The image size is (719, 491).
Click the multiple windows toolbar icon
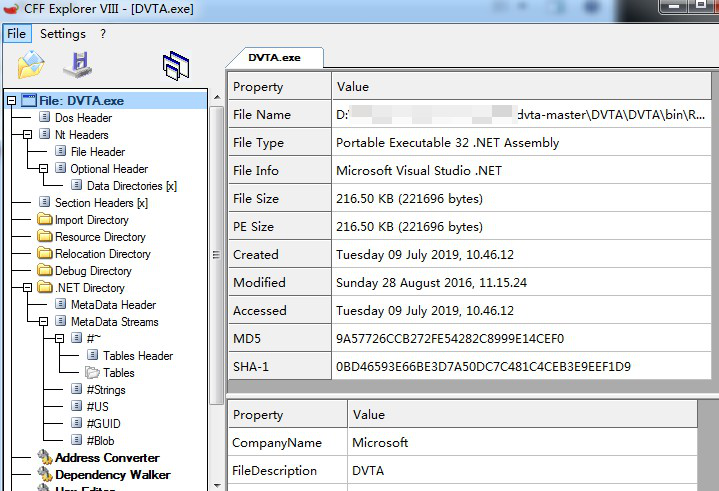(x=176, y=66)
